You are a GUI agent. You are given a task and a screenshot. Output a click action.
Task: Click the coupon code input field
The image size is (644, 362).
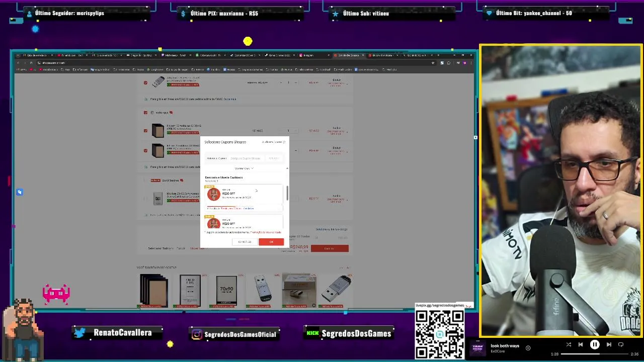(246, 158)
